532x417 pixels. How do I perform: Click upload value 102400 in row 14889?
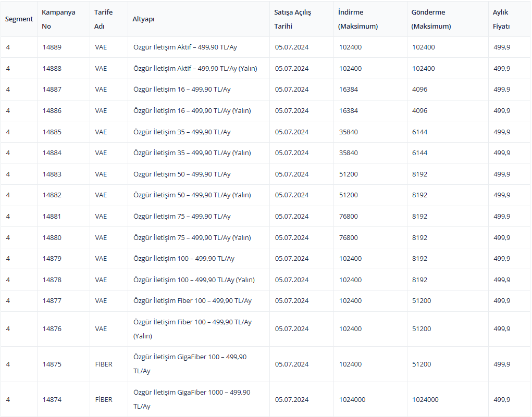pyautogui.click(x=424, y=47)
